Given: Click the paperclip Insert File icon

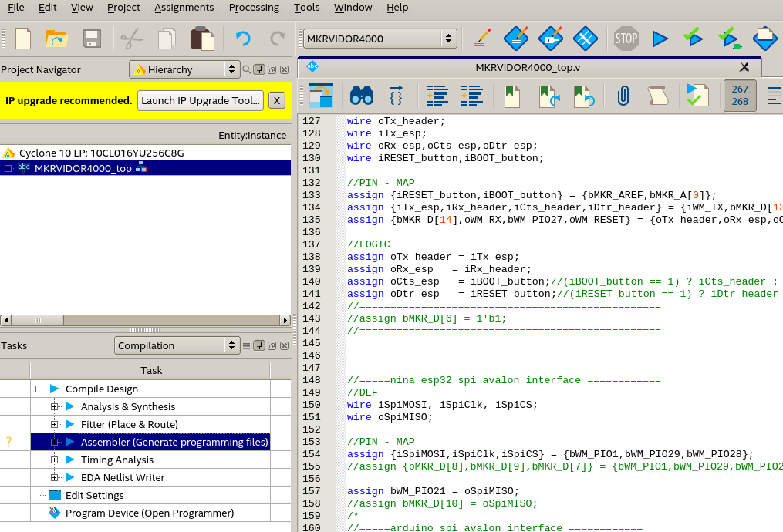Looking at the screenshot, I should pyautogui.click(x=623, y=96).
